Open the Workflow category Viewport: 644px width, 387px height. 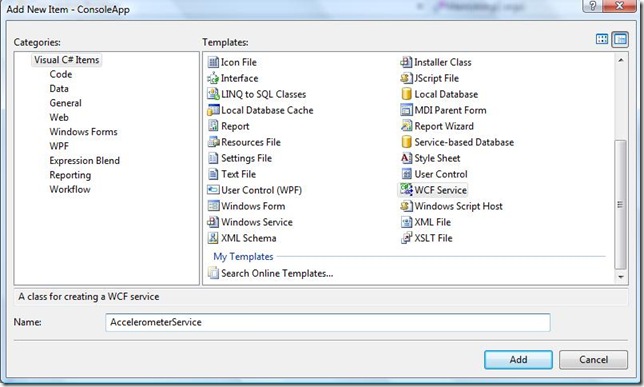70,189
